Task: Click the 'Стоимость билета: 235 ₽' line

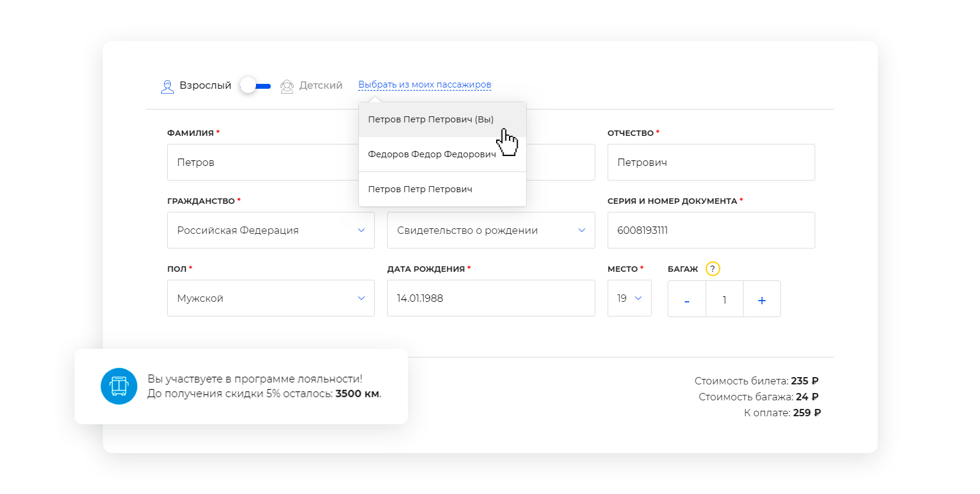Action: point(756,381)
